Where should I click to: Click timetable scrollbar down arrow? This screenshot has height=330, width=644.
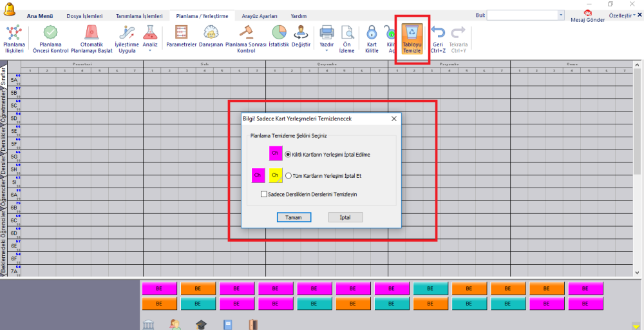pyautogui.click(x=638, y=273)
